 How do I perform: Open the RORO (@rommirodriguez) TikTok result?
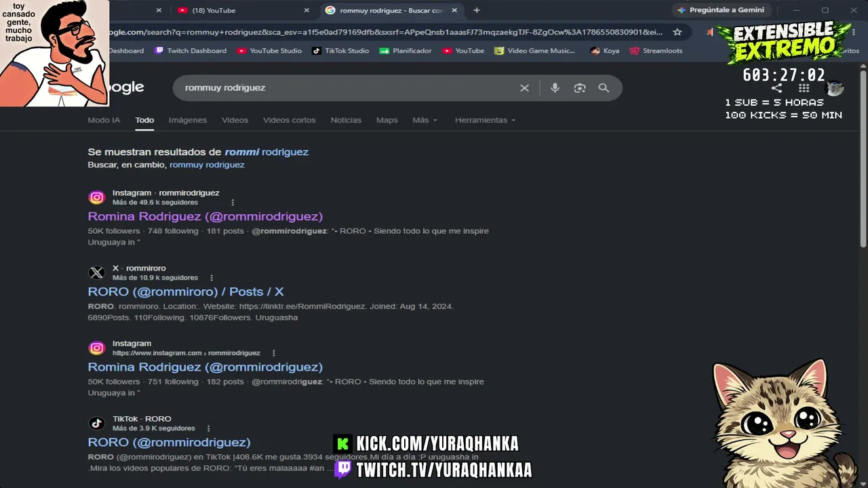click(170, 443)
